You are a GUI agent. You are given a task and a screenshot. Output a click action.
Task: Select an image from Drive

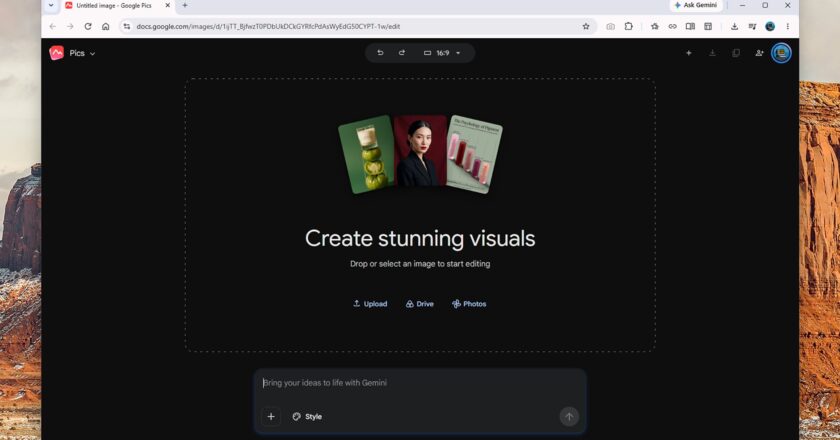point(419,304)
